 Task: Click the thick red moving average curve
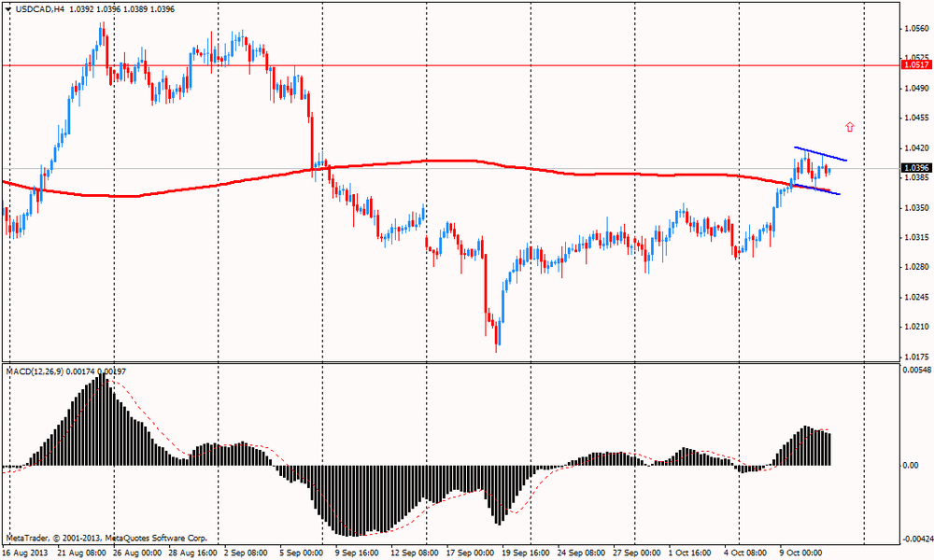click(x=417, y=161)
